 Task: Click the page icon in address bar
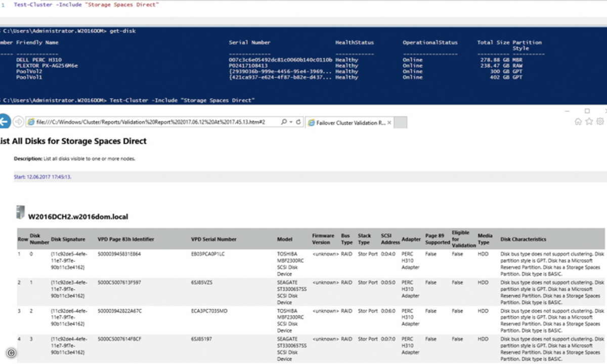click(x=30, y=122)
